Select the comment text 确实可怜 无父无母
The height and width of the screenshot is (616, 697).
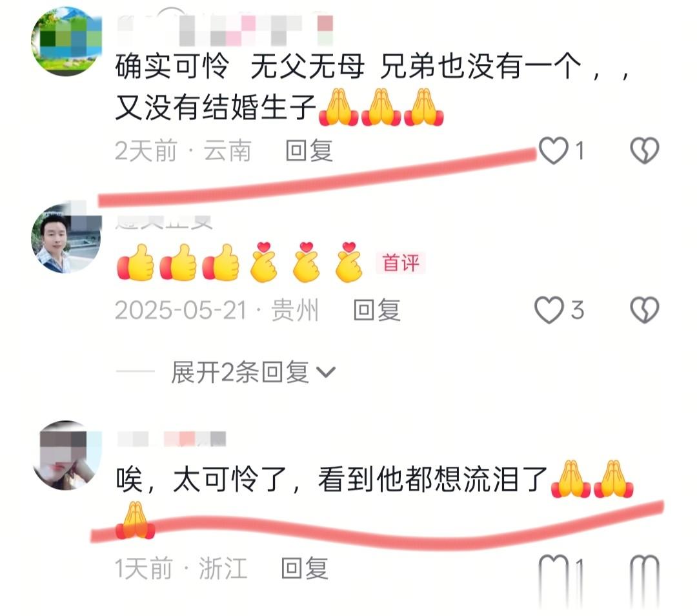click(240, 67)
